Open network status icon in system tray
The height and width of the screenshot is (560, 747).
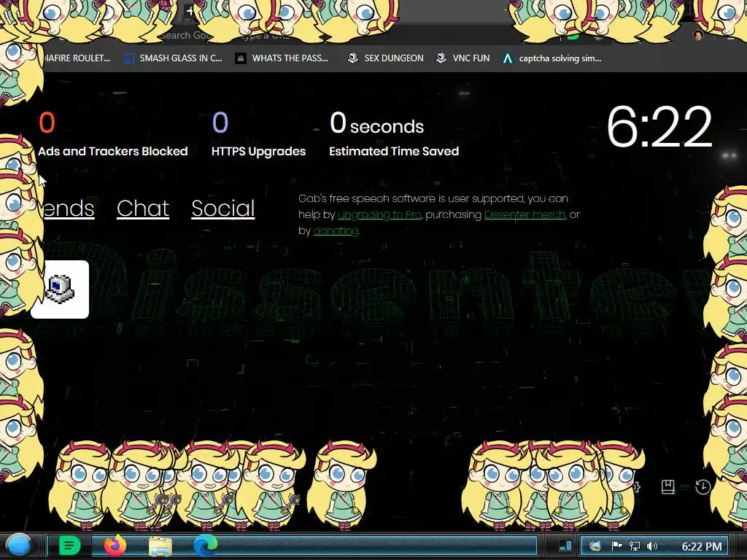tap(635, 545)
